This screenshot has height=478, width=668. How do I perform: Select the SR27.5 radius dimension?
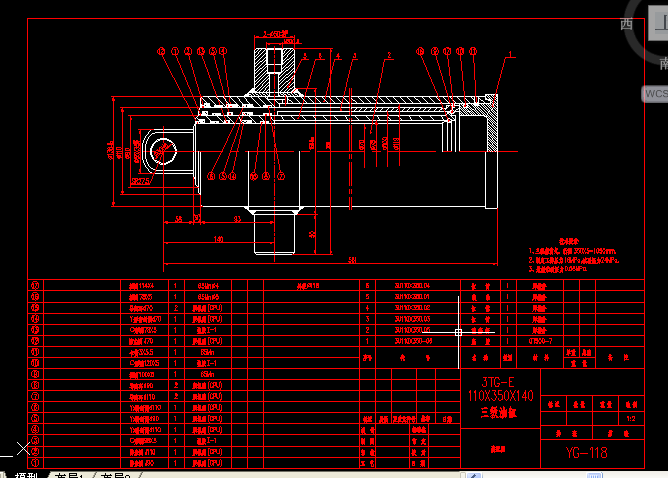click(141, 181)
